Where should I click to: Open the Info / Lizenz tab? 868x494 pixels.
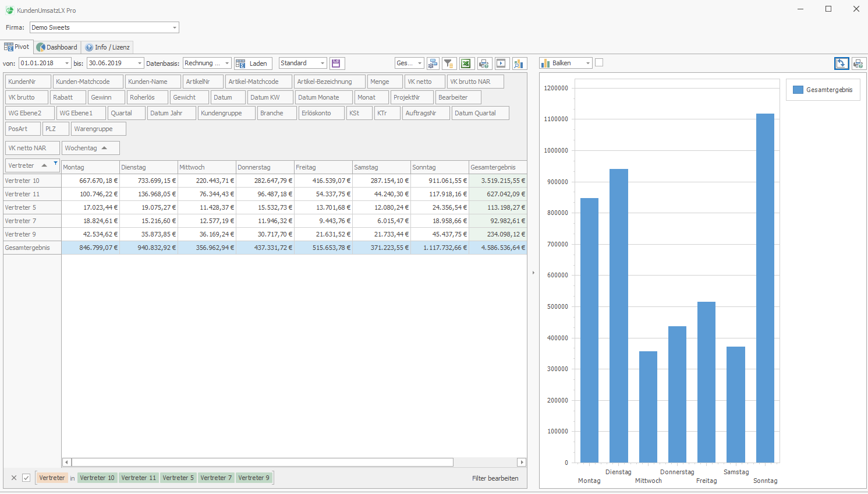click(107, 47)
